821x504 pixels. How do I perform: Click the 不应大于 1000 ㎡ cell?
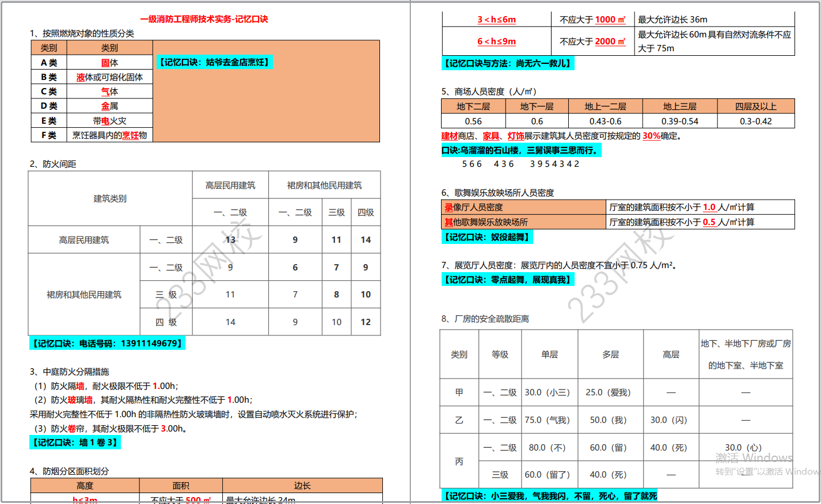(592, 20)
